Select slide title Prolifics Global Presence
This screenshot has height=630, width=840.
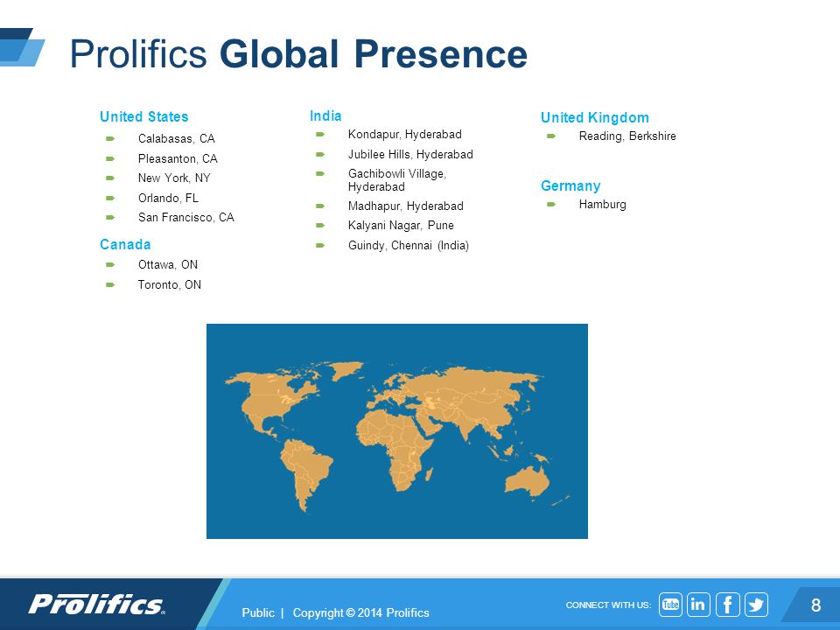299,54
